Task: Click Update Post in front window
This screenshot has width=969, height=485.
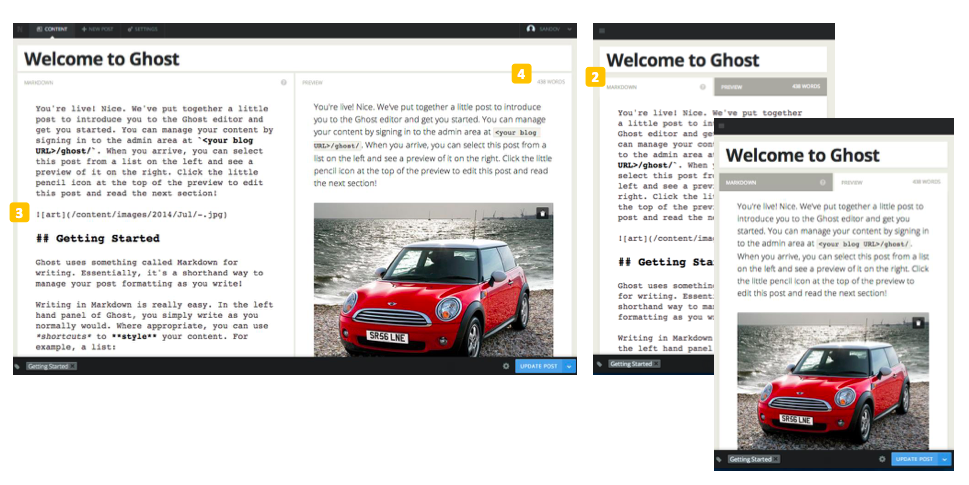Action: point(915,459)
